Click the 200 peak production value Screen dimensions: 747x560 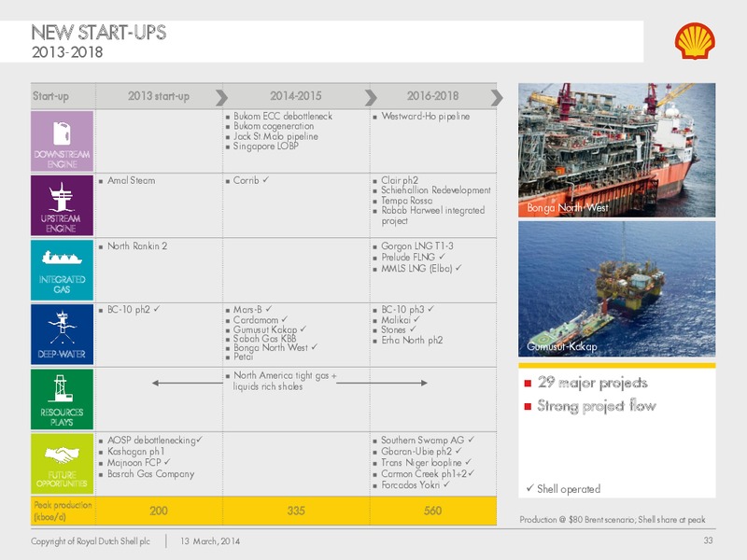pyautogui.click(x=159, y=511)
